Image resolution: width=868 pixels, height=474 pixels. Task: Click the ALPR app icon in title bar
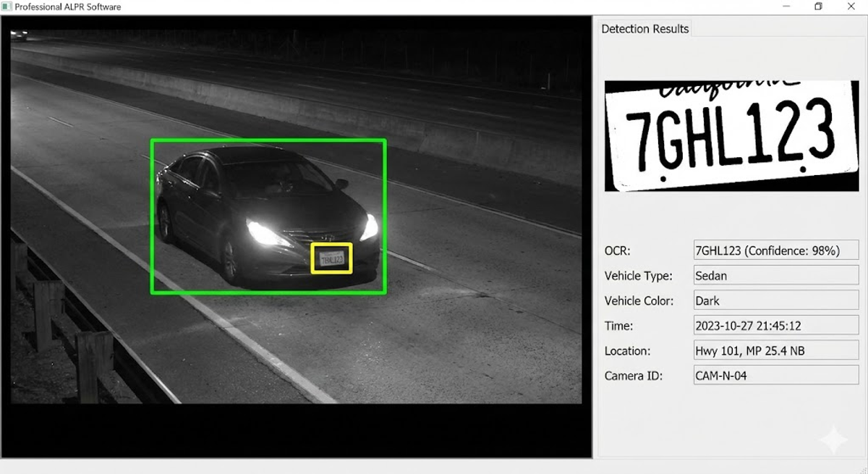(x=7, y=7)
